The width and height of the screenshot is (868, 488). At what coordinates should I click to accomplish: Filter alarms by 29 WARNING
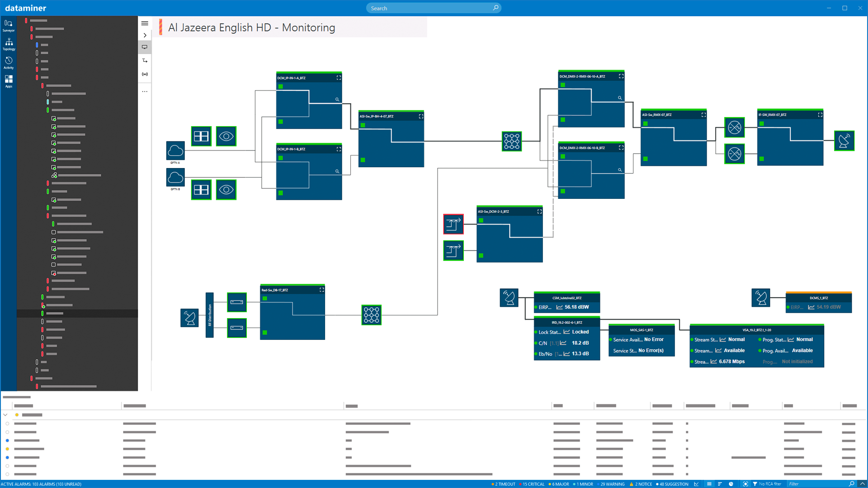pos(610,484)
